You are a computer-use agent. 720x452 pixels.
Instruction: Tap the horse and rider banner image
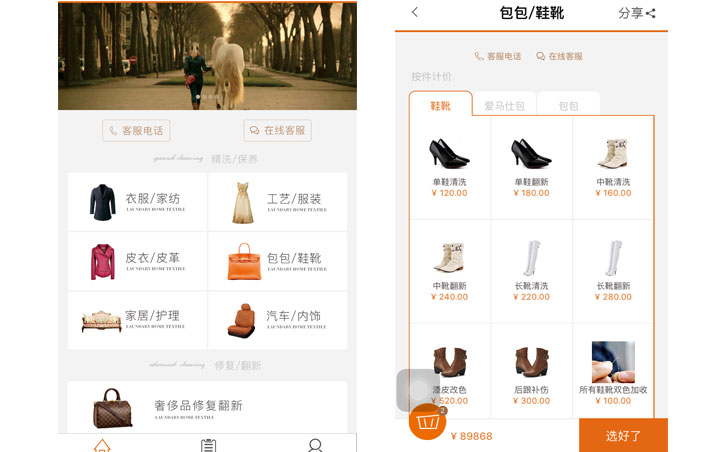(207, 56)
